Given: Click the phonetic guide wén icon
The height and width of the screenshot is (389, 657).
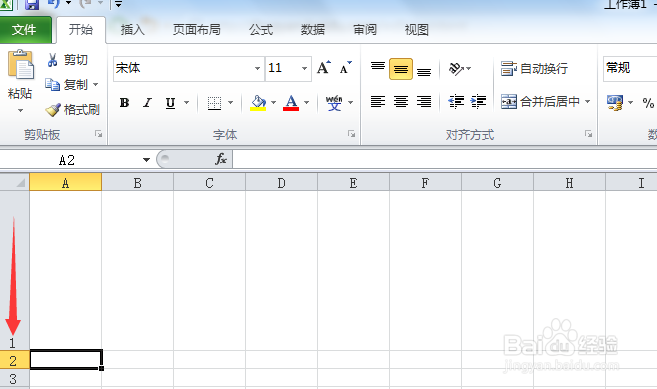Looking at the screenshot, I should pos(334,103).
